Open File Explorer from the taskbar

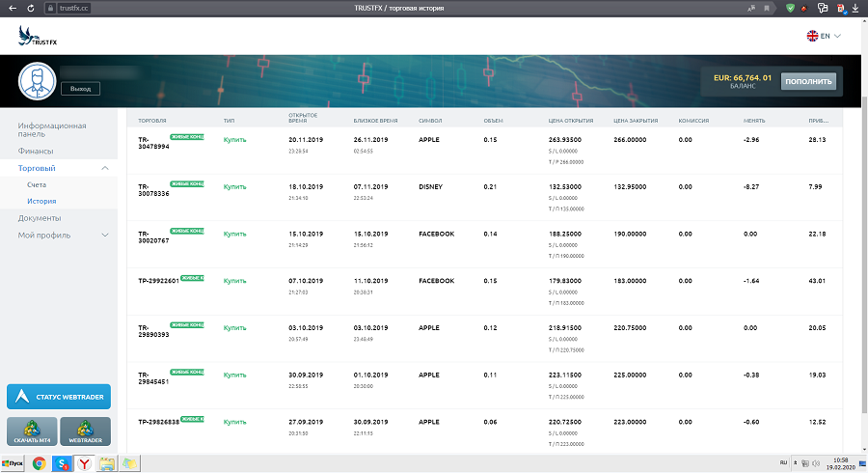pyautogui.click(x=107, y=463)
